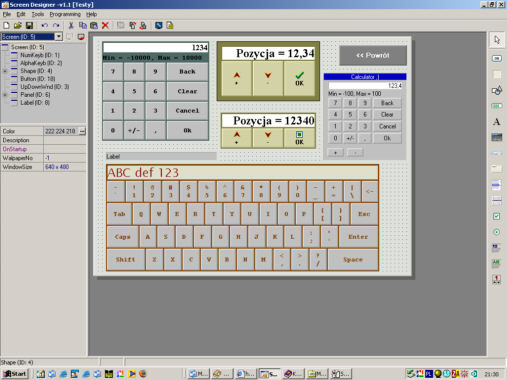Viewport: 507px width, 380px height.
Task: Select NumKeyb (ID: 1) in component tree
Action: [40, 55]
